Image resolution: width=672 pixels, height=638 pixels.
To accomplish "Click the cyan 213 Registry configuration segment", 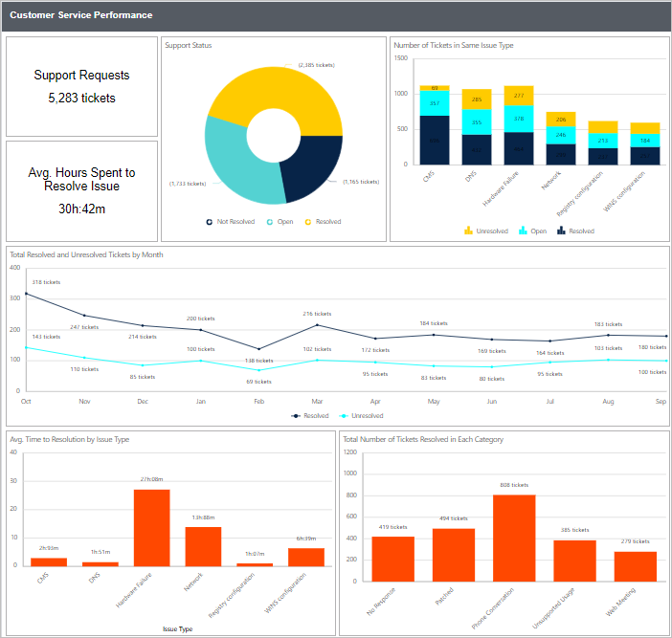I will (x=602, y=141).
